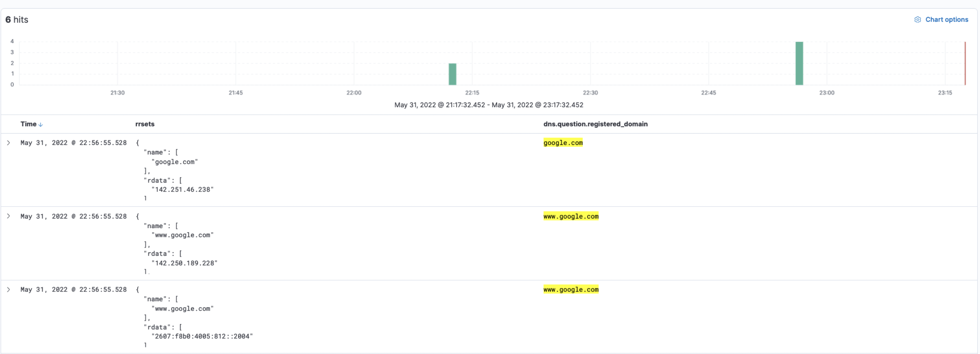Click the 21:30 axis label
This screenshot has width=980, height=354.
click(x=117, y=93)
